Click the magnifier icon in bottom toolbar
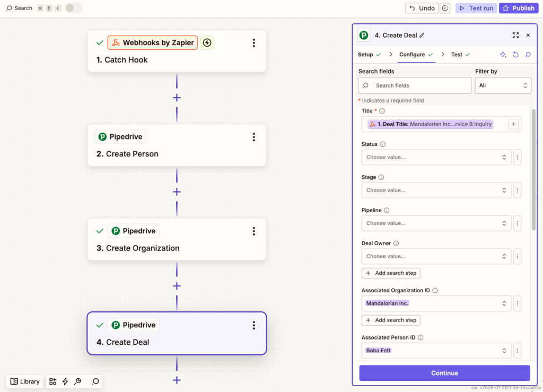The image size is (543, 392). [x=95, y=381]
